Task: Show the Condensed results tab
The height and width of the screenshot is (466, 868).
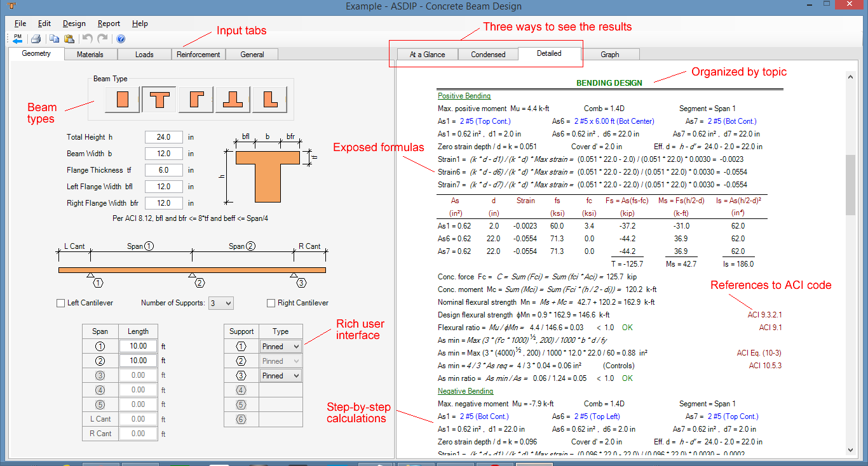Action: click(488, 55)
